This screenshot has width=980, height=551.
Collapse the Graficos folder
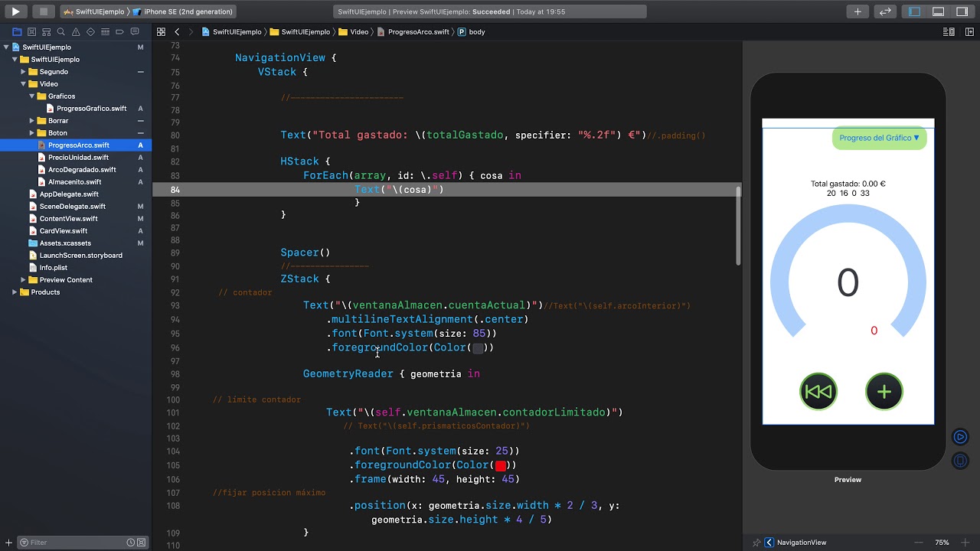[x=31, y=96]
